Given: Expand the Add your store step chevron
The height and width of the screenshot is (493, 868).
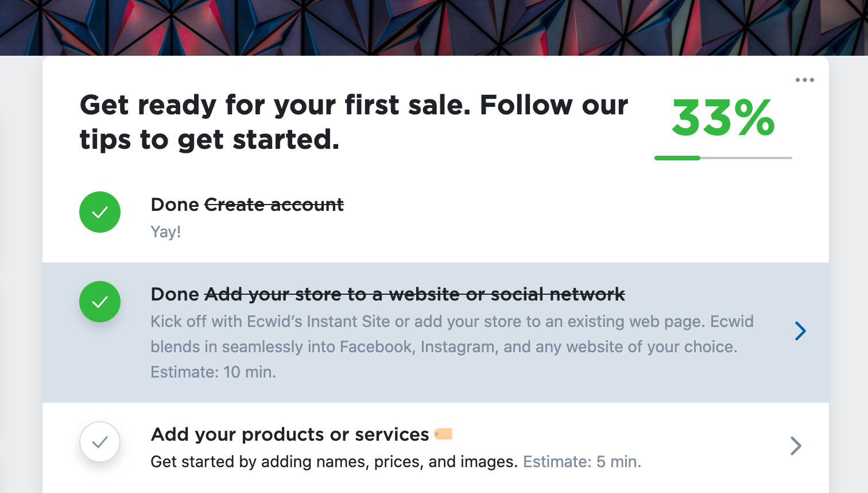Looking at the screenshot, I should click(800, 330).
